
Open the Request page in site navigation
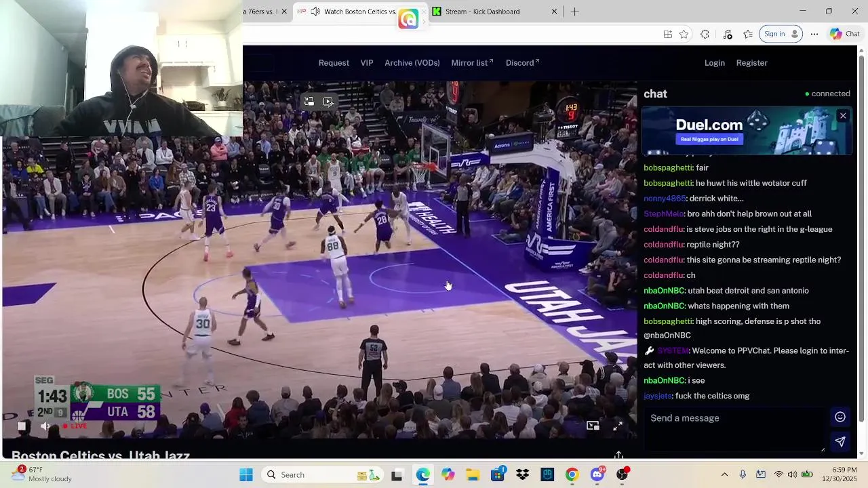tap(334, 63)
